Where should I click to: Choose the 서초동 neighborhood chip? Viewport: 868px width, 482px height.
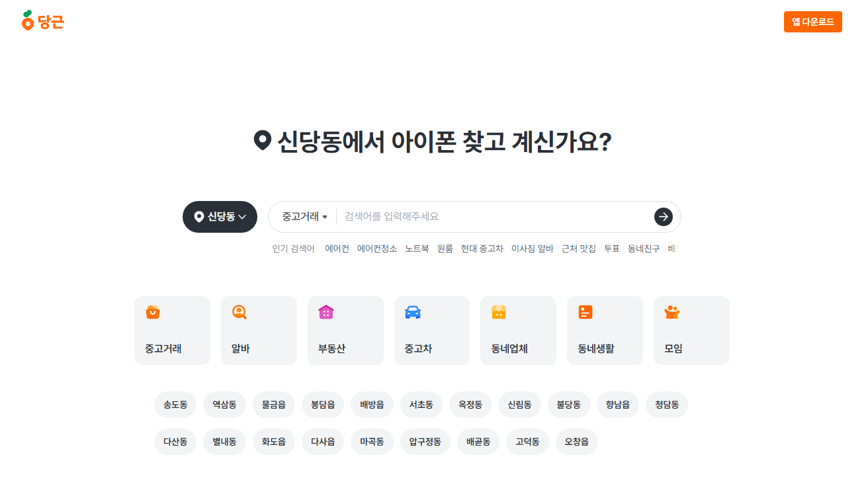(421, 405)
